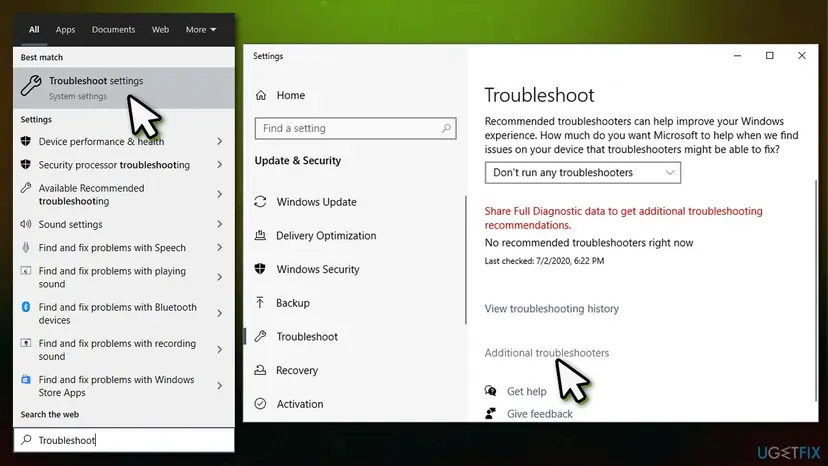Click Activation checkmark circle icon
828x466 pixels.
click(260, 404)
